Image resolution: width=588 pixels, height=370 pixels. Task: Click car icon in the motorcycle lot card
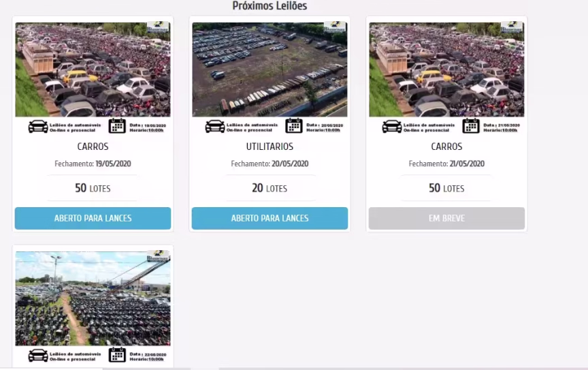38,356
